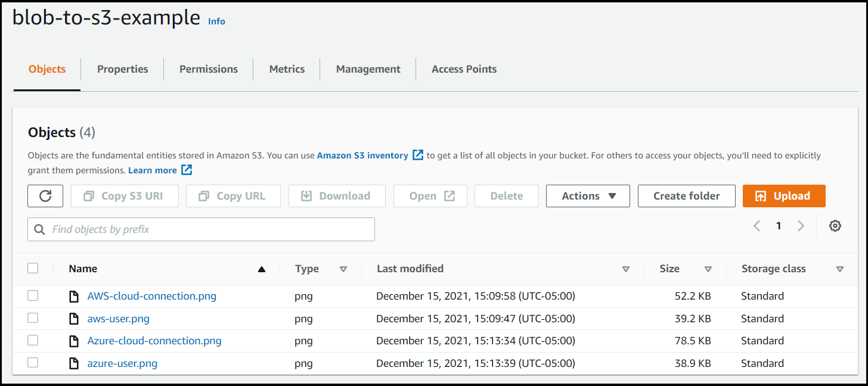Click the search magnifier icon
The width and height of the screenshot is (868, 386).
click(x=40, y=229)
